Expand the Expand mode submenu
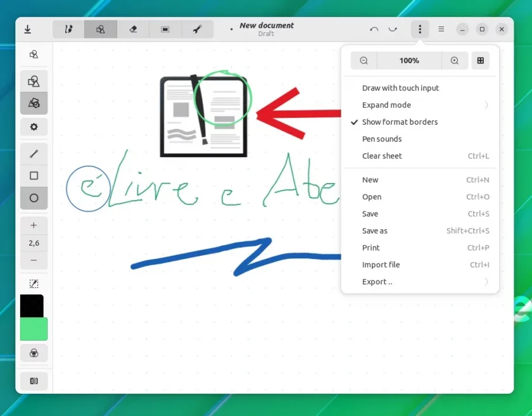This screenshot has width=532, height=416. click(420, 105)
